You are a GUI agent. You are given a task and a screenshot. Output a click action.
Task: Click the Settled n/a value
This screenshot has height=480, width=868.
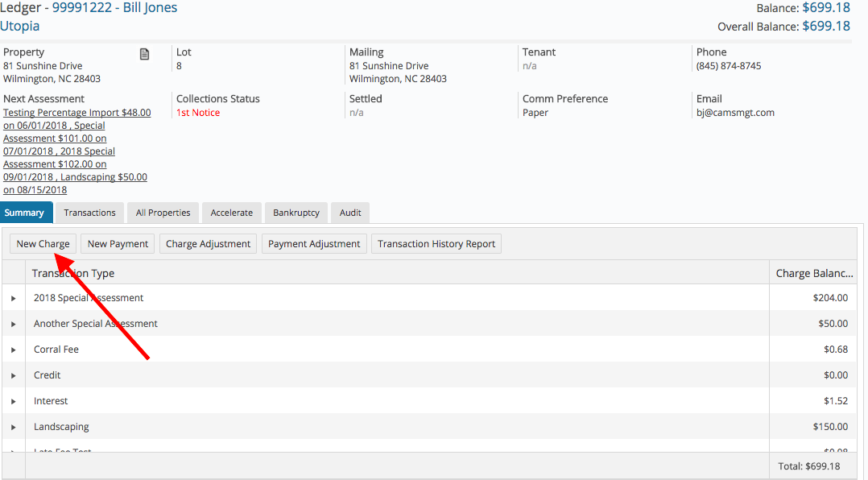(x=356, y=113)
